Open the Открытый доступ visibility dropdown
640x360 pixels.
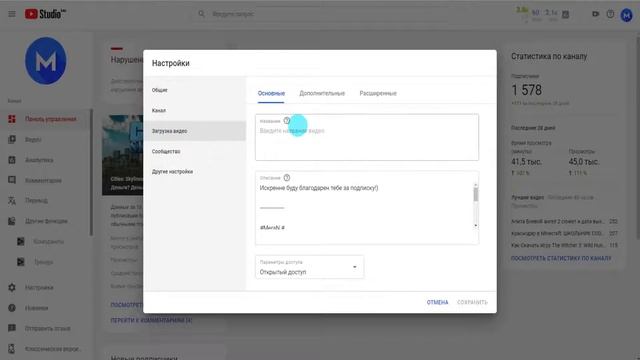309,267
